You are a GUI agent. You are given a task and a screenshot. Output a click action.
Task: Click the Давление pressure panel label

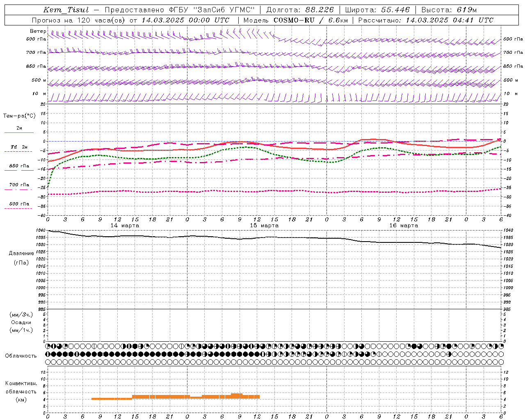point(21,253)
